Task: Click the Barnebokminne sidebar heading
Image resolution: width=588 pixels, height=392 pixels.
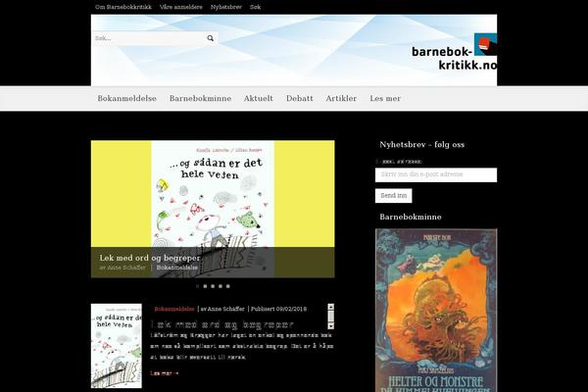Action: pos(411,217)
